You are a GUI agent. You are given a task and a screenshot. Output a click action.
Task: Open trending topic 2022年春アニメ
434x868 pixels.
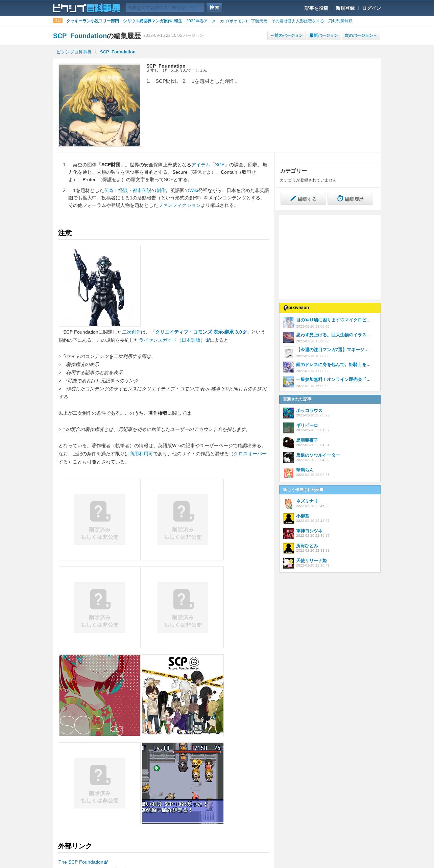click(x=201, y=21)
